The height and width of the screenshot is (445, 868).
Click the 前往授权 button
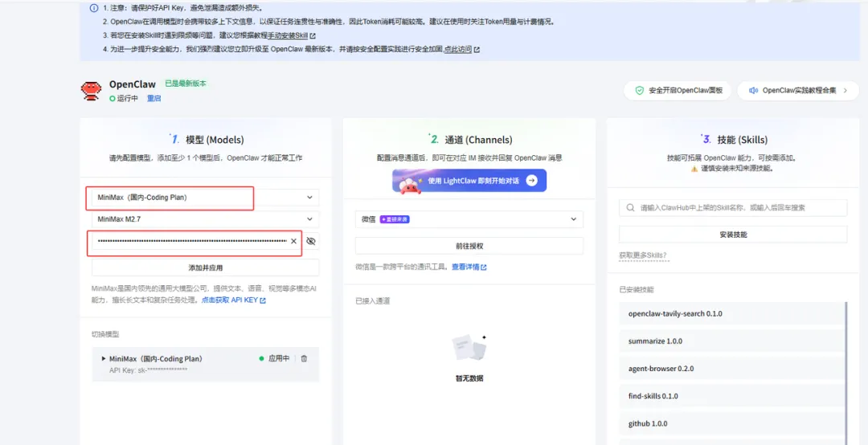tap(469, 246)
